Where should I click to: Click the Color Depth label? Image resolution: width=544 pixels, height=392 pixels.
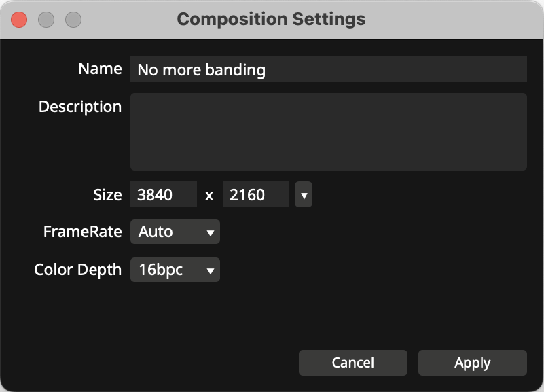coord(77,270)
